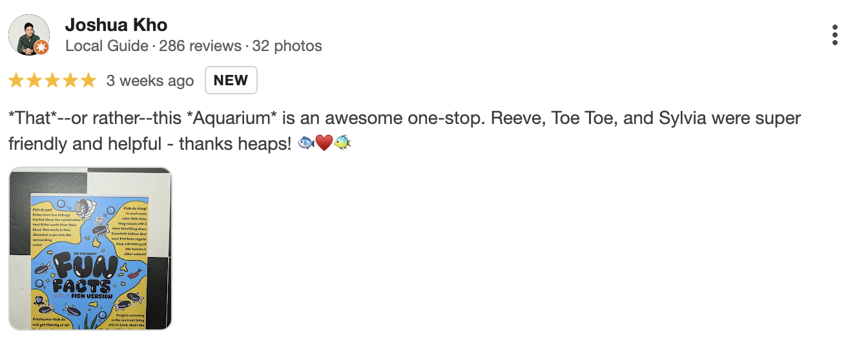Click the NEW badge
Viewport: 868px width, 341px height.
231,80
